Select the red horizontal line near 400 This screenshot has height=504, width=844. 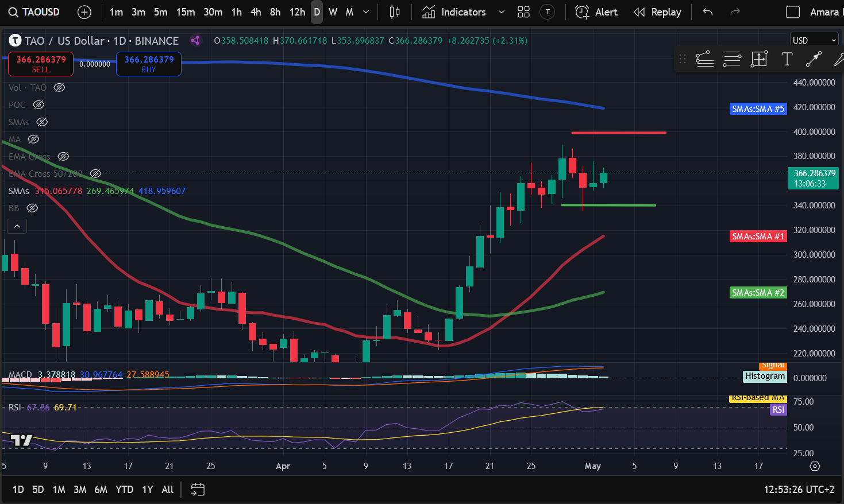point(619,133)
